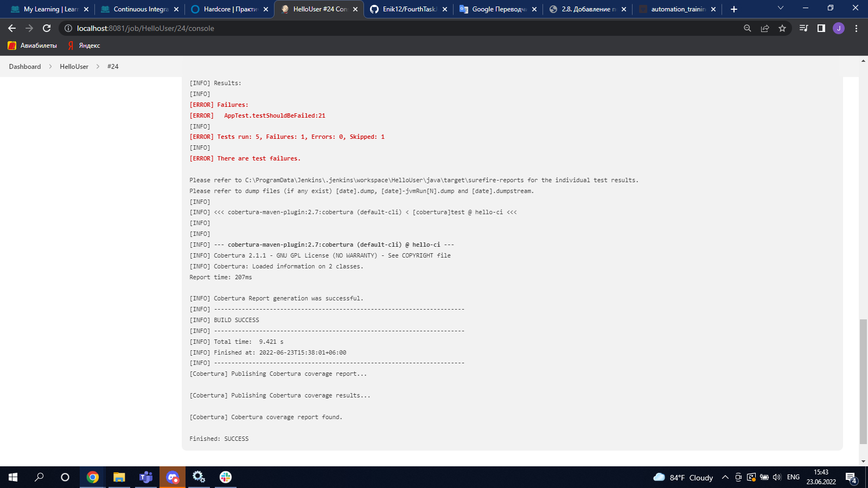Share this page via share icon
The width and height of the screenshot is (868, 488).
(765, 28)
